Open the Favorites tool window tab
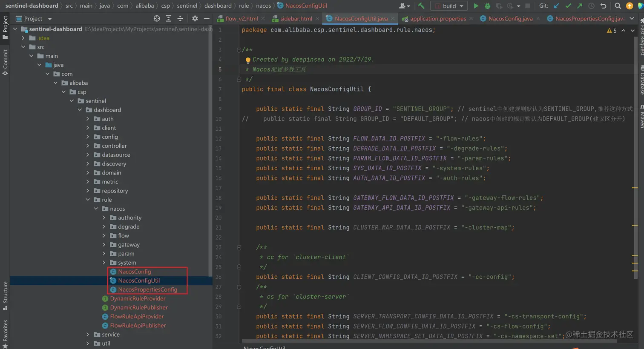This screenshot has width=644, height=349. coord(5,333)
